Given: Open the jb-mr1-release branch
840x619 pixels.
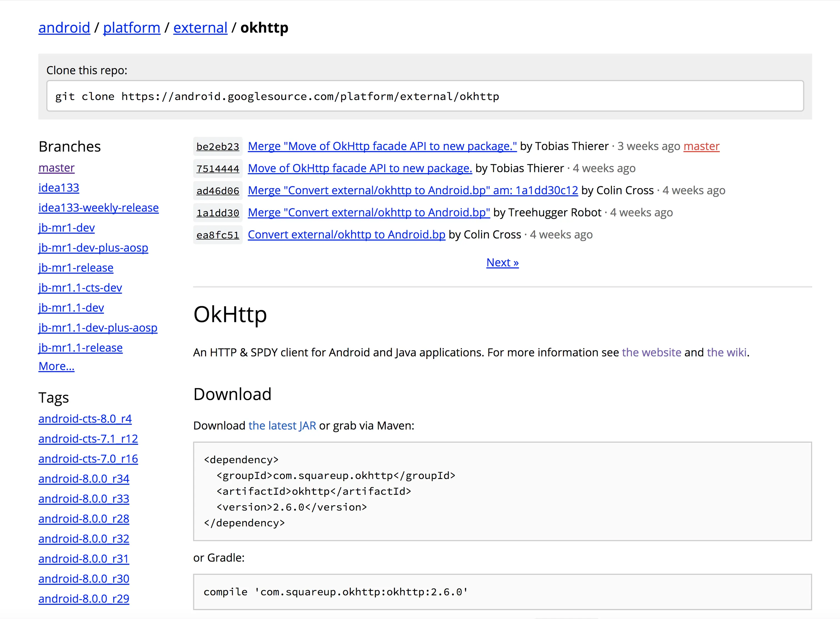Looking at the screenshot, I should [76, 268].
